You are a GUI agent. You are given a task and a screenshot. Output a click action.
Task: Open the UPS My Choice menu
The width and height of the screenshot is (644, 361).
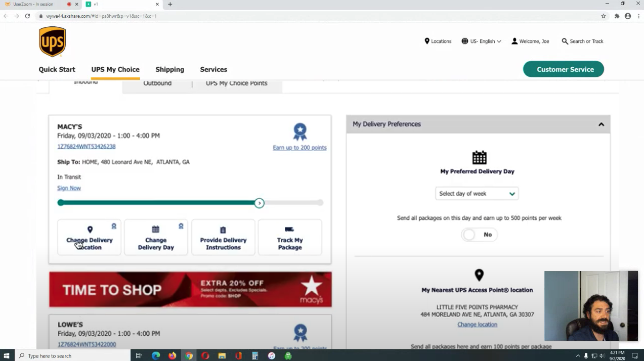point(115,69)
